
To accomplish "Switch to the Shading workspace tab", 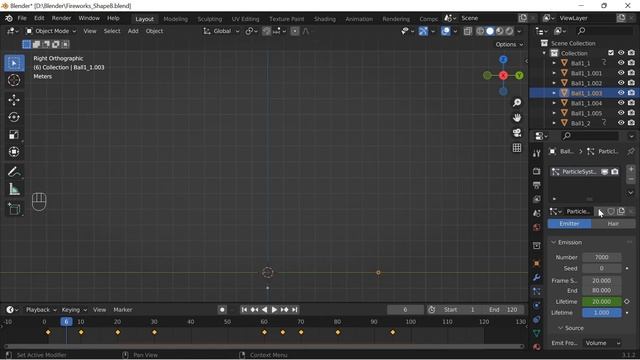I will (324, 19).
